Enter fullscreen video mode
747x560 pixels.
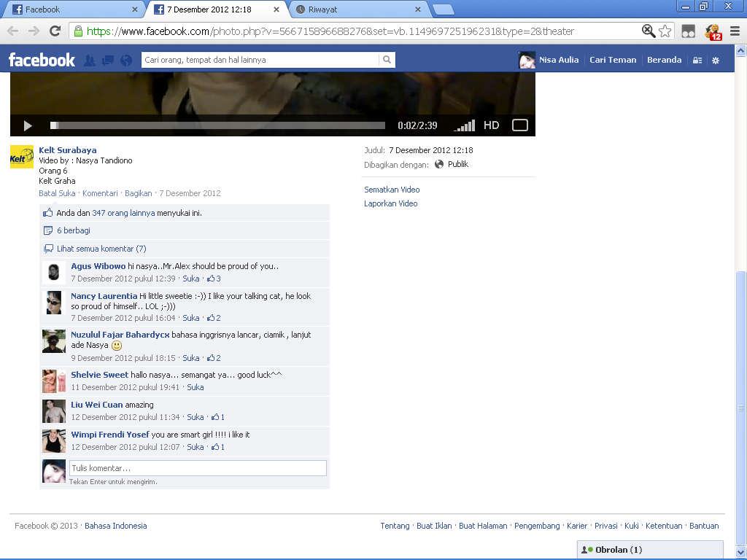click(519, 125)
